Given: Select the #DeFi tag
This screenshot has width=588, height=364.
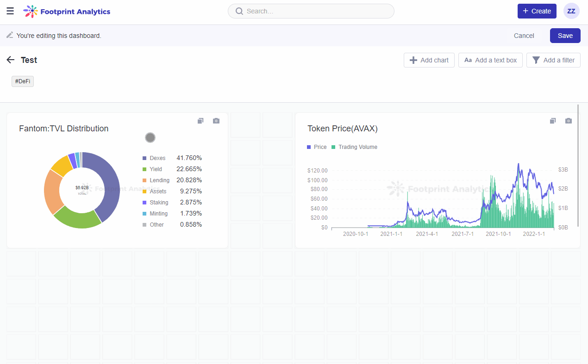Looking at the screenshot, I should click(23, 81).
